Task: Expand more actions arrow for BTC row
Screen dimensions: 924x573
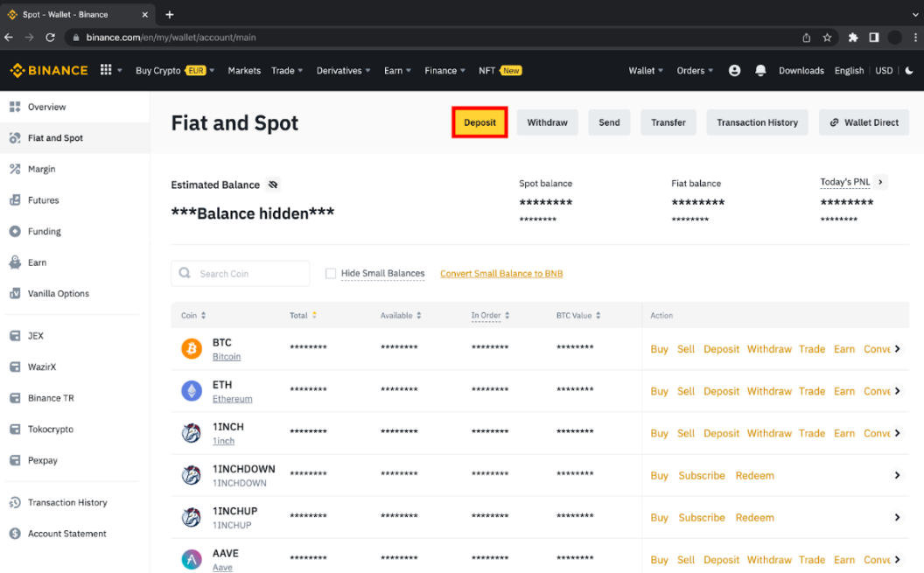Action: tap(898, 349)
